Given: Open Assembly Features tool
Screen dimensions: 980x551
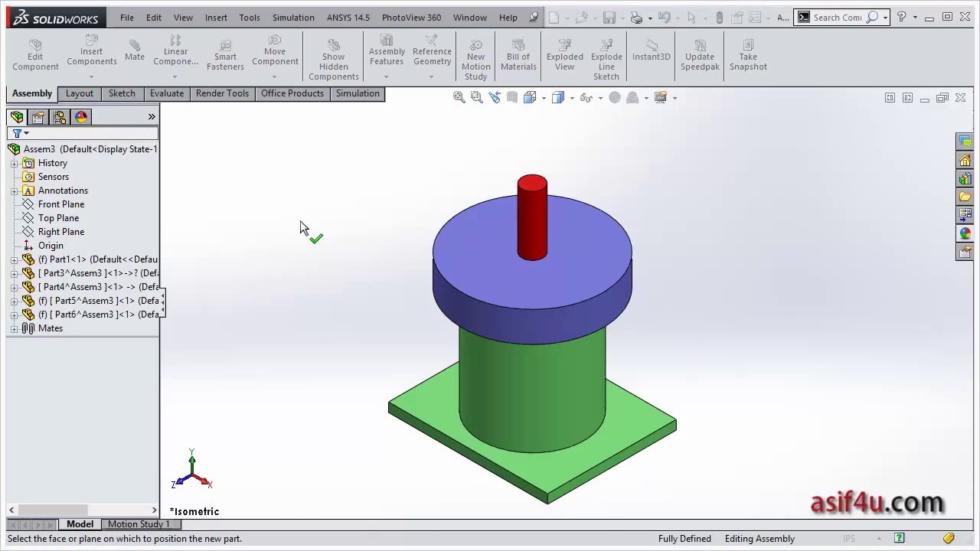Looking at the screenshot, I should point(387,51).
